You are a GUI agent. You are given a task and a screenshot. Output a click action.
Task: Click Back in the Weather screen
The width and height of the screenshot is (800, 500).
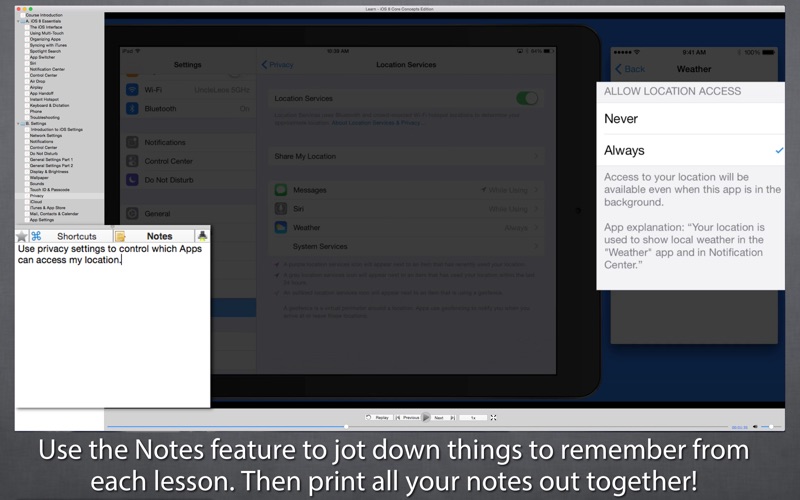630,69
